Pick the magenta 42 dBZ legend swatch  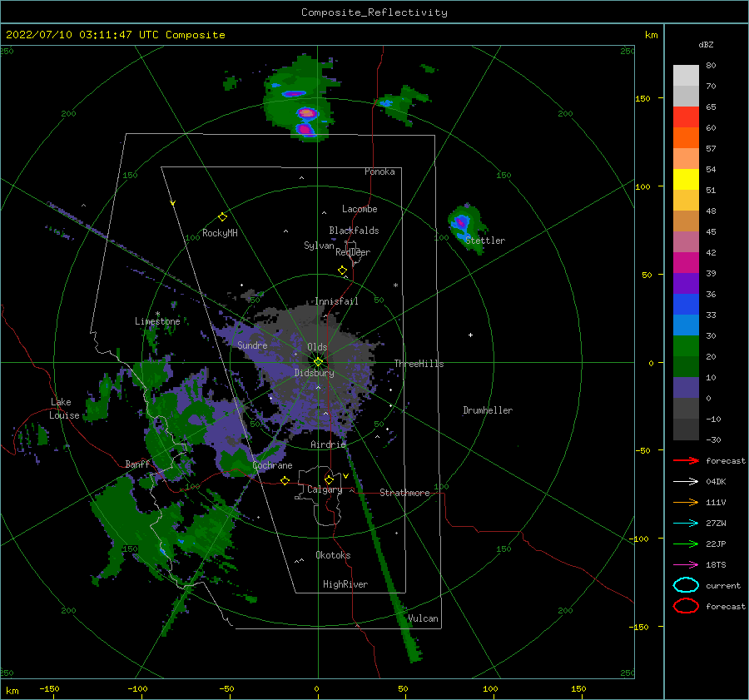pos(686,262)
